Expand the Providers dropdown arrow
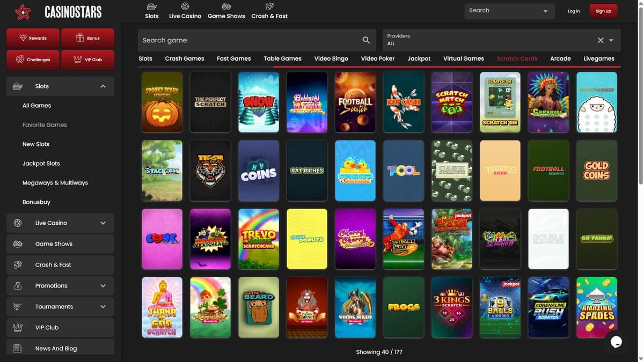The width and height of the screenshot is (644, 362). pyautogui.click(x=611, y=40)
